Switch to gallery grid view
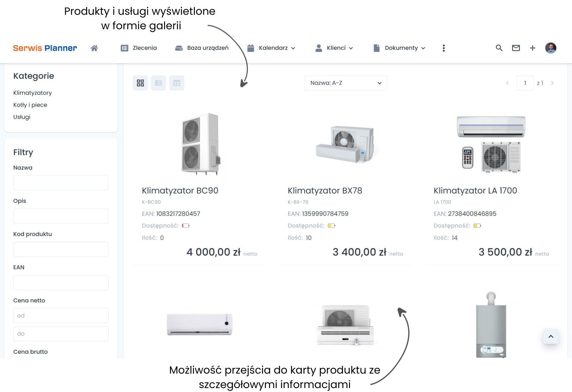The height and width of the screenshot is (392, 572). [140, 83]
